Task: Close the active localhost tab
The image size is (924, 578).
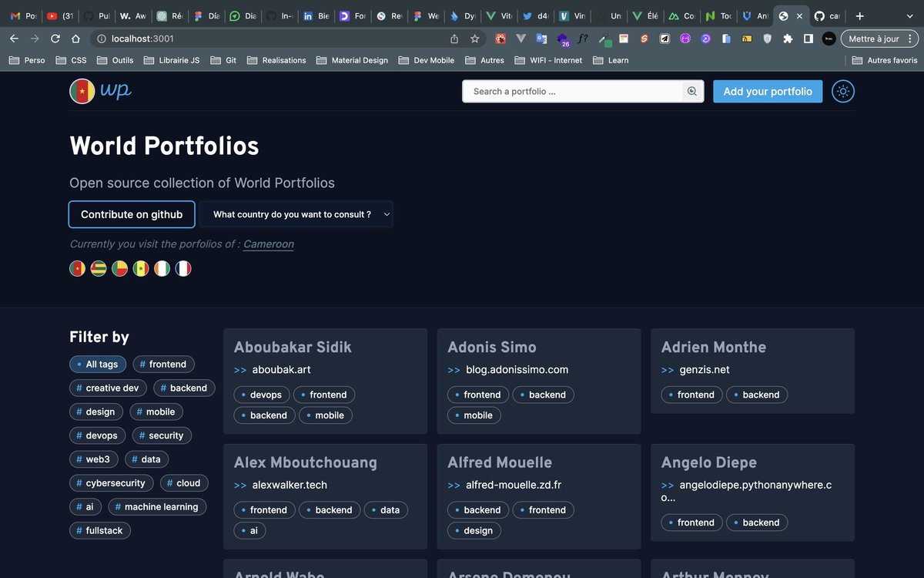Action: pyautogui.click(x=799, y=15)
